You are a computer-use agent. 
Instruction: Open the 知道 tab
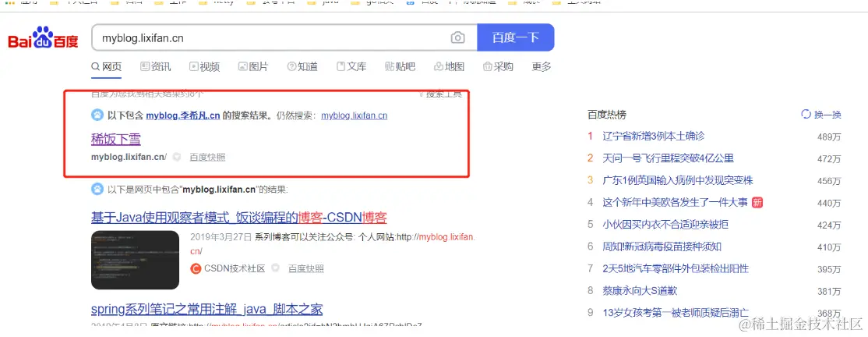[x=302, y=67]
